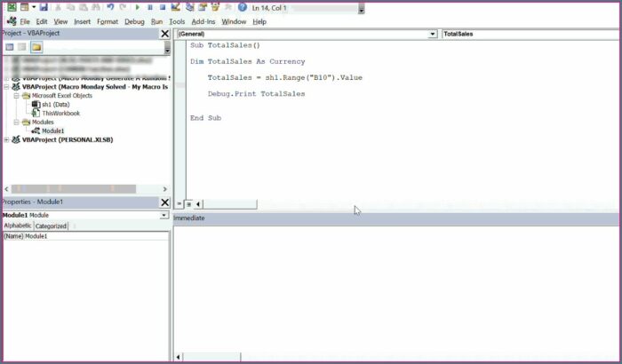The image size is (622, 364).
Task: Click the (Name) Module1 property field
Action: (86, 236)
